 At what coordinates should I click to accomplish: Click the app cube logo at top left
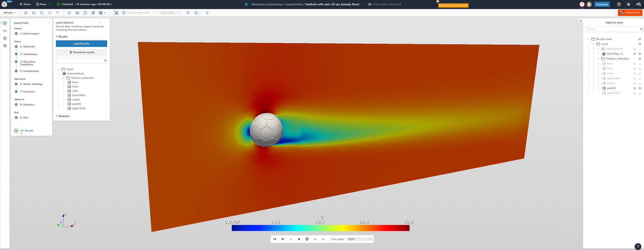click(5, 4)
